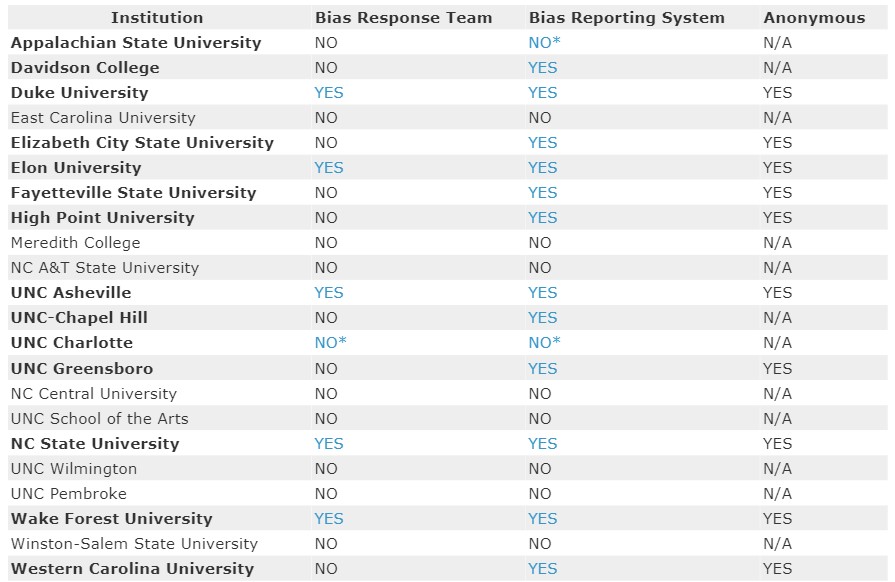The height and width of the screenshot is (582, 895).
Task: Click the Institution column header
Action: tap(157, 18)
